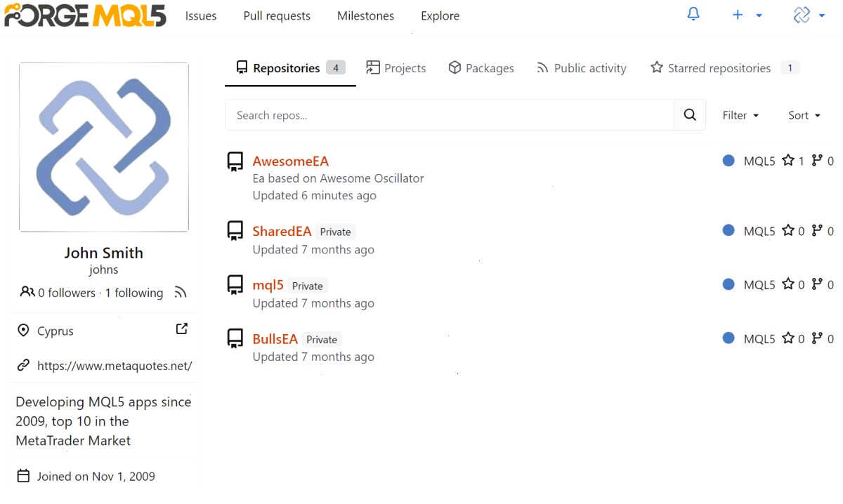View the 1 following list
The image size is (843, 504).
133,293
